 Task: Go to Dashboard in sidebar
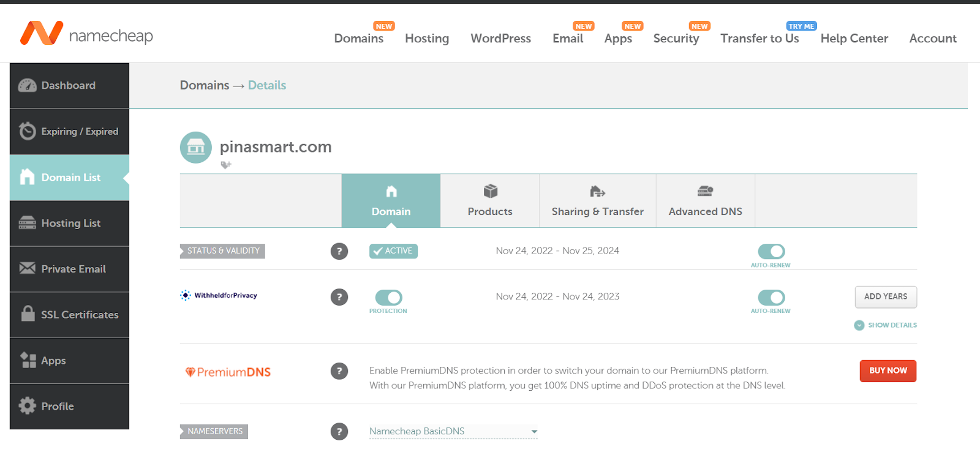69,86
